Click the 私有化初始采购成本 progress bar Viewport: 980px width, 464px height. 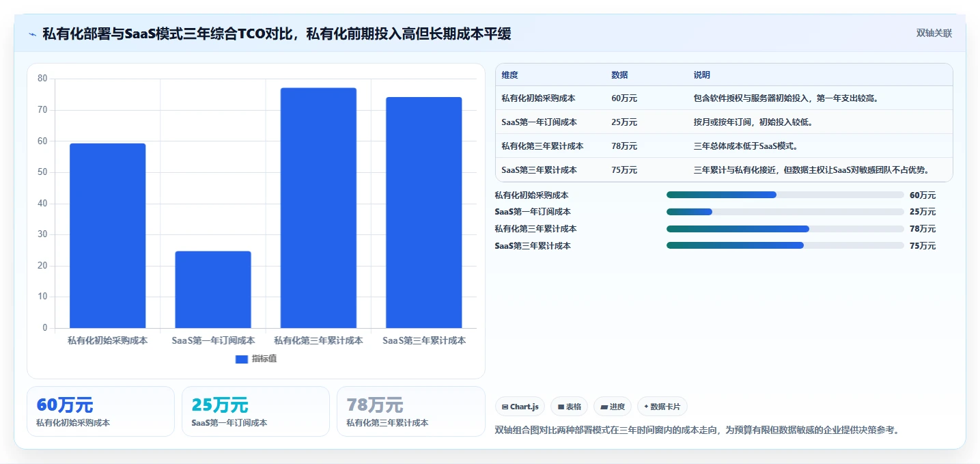785,195
